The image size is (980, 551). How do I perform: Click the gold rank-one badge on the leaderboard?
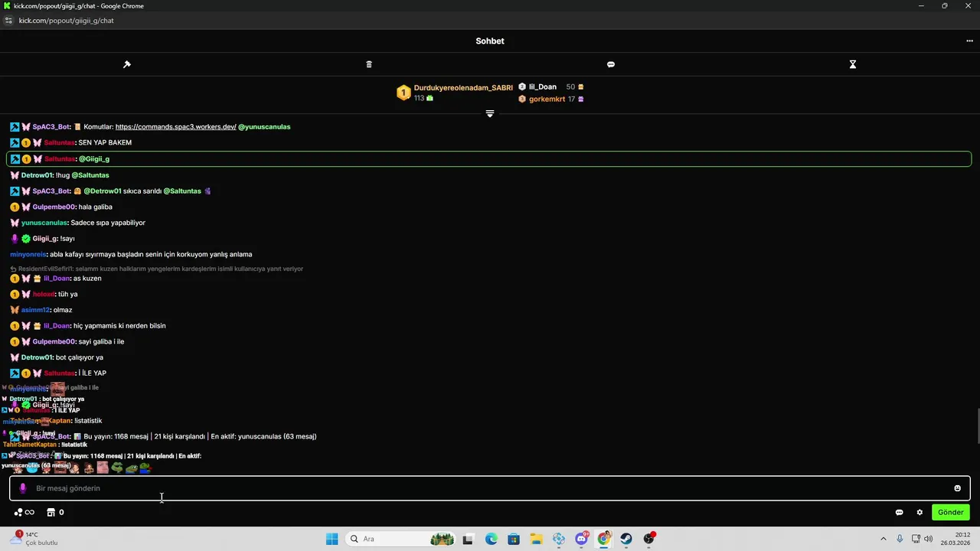click(x=403, y=93)
